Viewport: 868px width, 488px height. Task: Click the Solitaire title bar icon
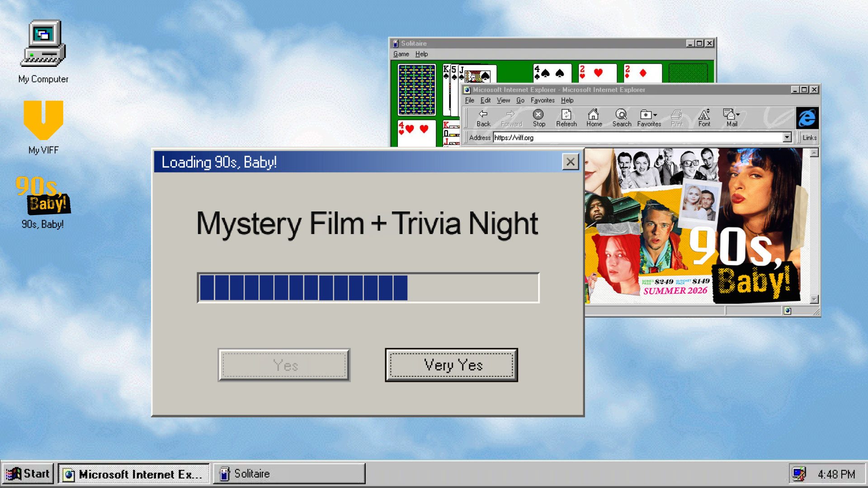point(396,43)
